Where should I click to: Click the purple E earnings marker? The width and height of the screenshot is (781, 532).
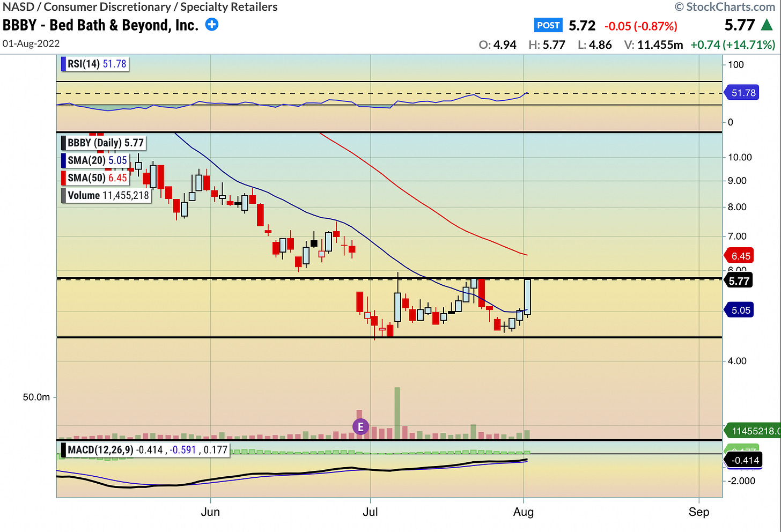click(361, 427)
